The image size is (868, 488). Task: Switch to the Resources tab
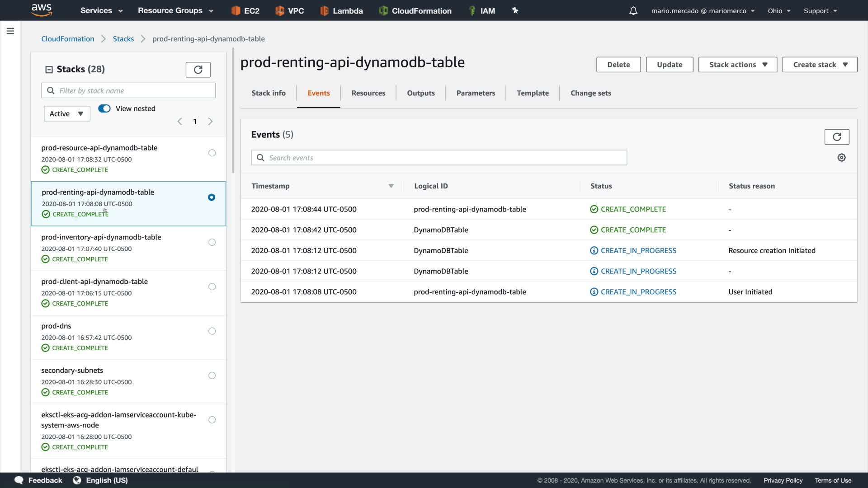point(368,93)
